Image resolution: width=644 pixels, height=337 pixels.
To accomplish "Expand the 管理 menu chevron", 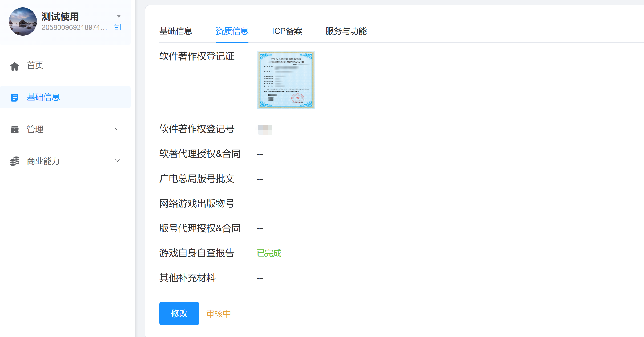I will (x=117, y=129).
